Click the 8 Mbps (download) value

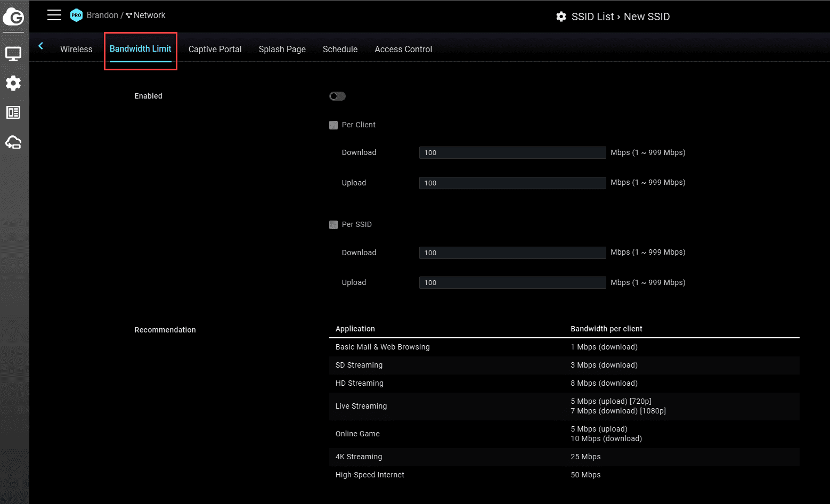[604, 383]
